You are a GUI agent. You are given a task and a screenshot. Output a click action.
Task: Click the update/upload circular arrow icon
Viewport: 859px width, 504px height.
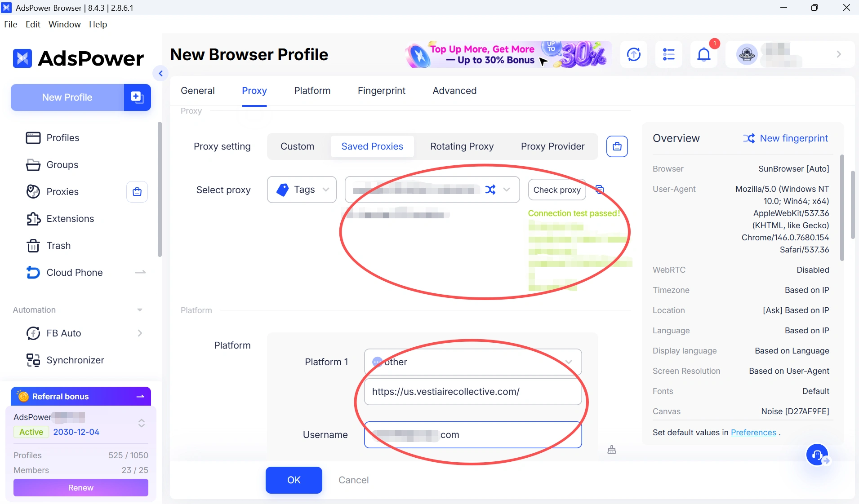point(634,54)
